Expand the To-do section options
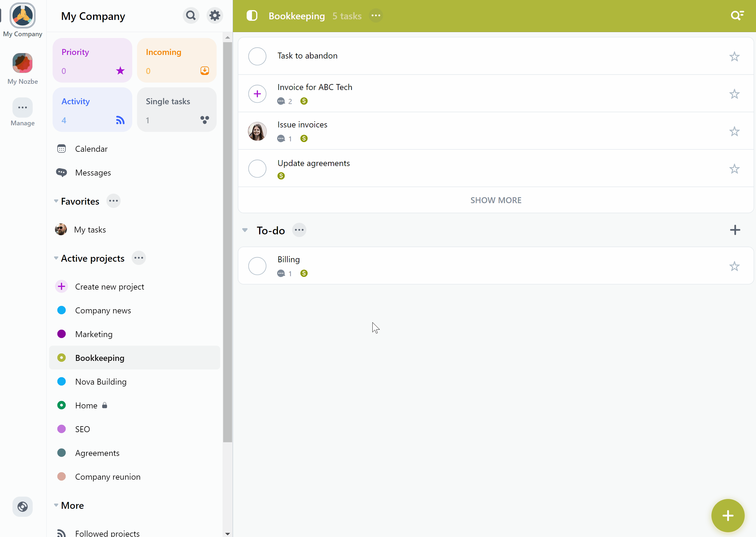The width and height of the screenshot is (756, 537). 300,230
